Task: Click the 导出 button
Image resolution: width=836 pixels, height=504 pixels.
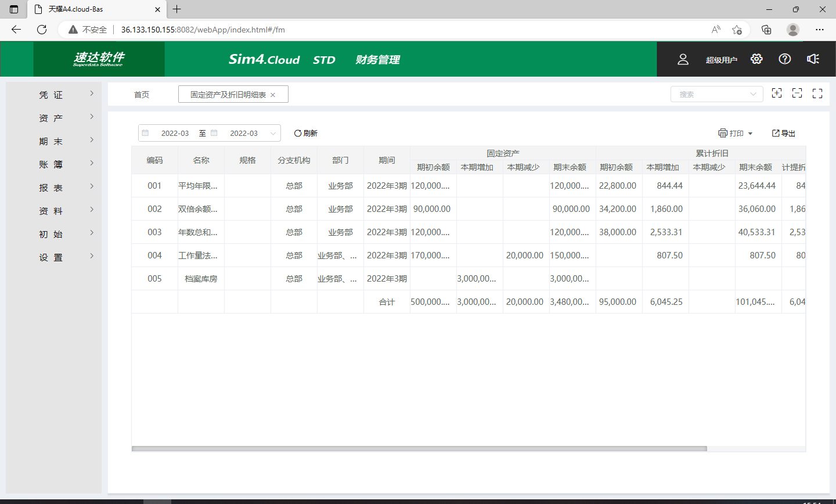Action: click(783, 133)
